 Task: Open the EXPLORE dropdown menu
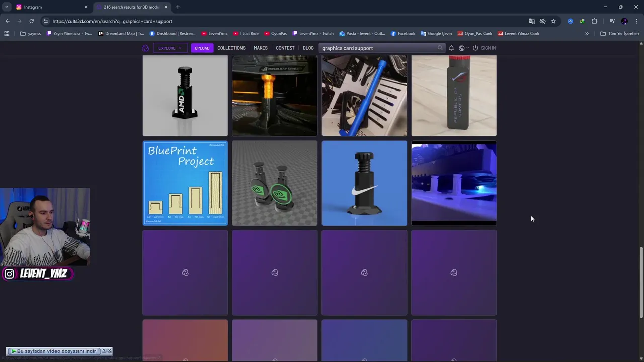click(170, 48)
